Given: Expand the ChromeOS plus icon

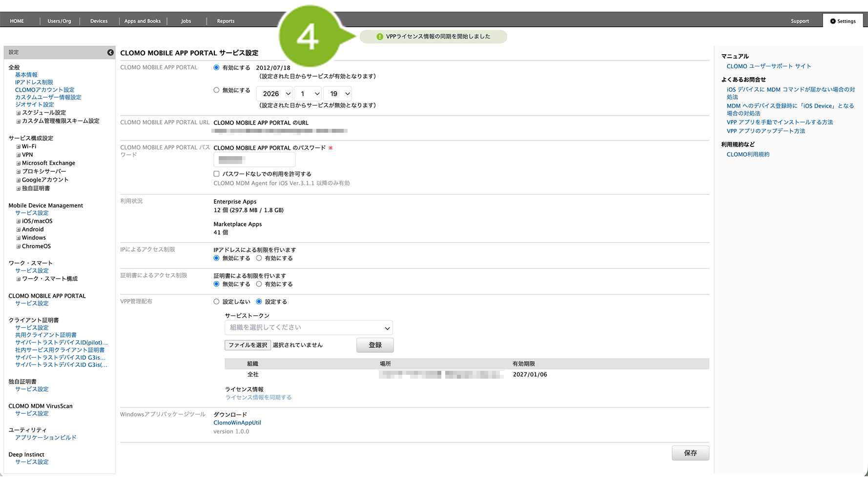Looking at the screenshot, I should [18, 246].
